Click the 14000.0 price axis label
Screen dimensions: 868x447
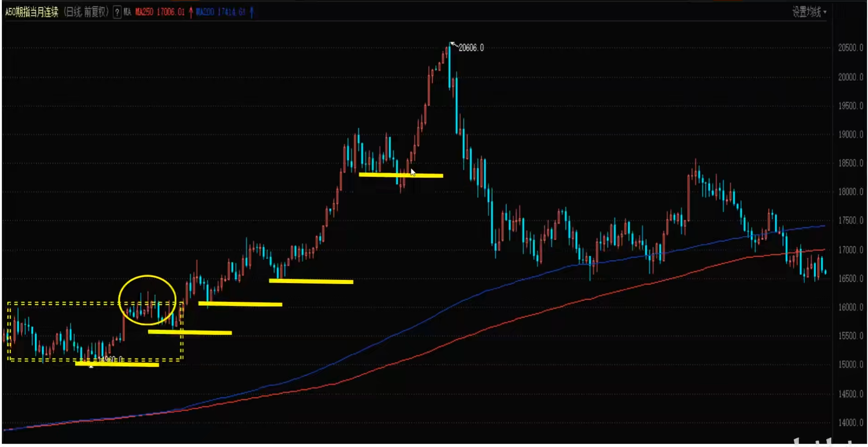[851, 423]
